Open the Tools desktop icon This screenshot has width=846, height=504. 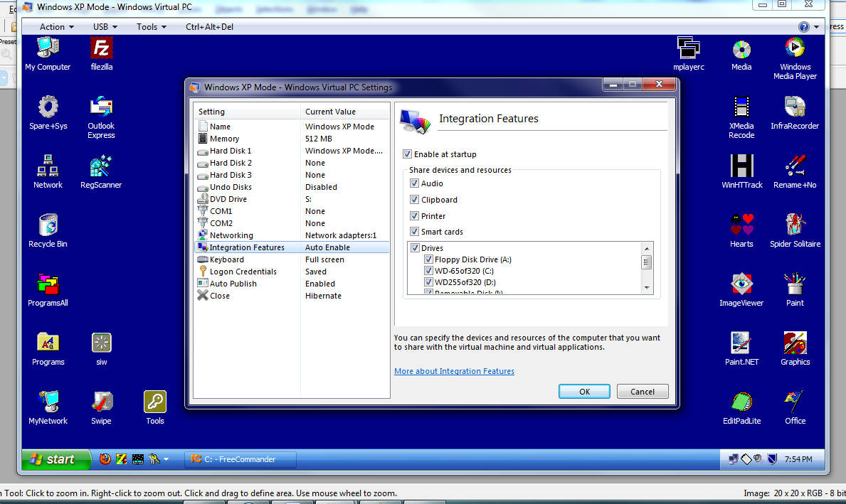tap(155, 407)
